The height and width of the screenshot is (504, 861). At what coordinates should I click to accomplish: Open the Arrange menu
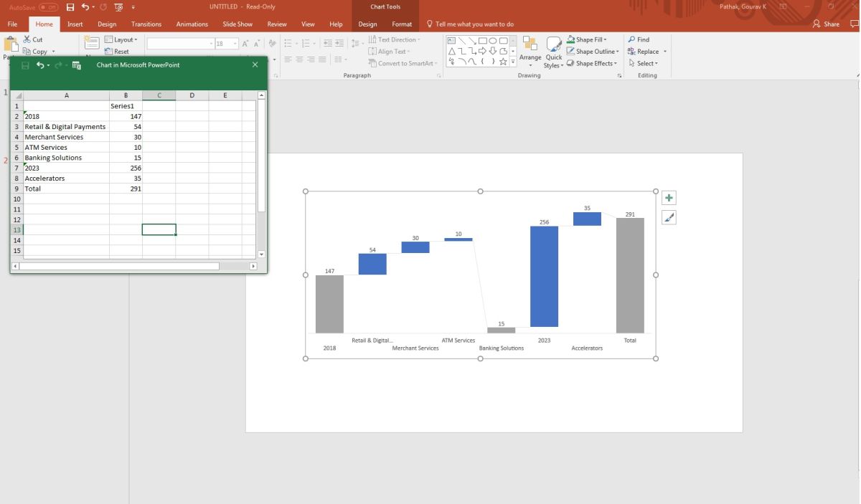(x=530, y=52)
